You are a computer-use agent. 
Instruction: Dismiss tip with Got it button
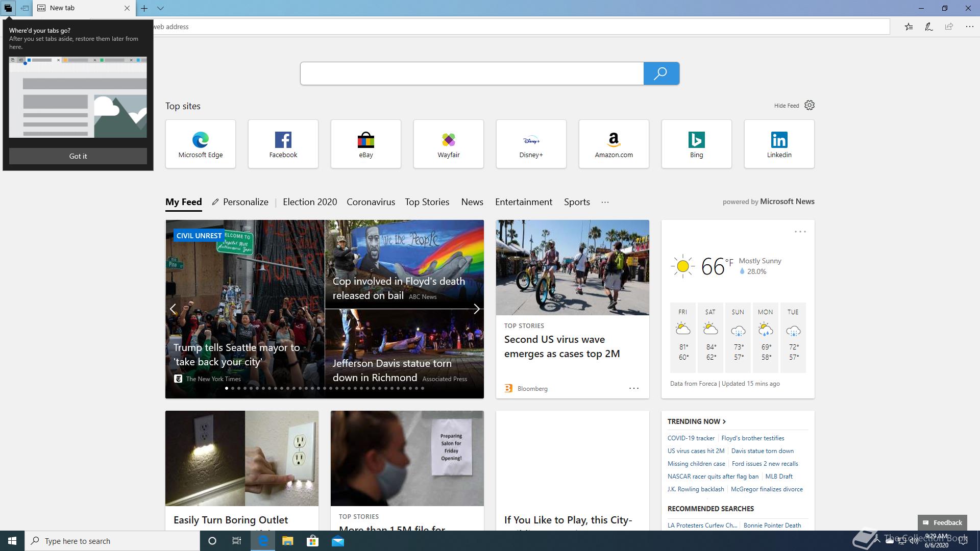tap(78, 156)
